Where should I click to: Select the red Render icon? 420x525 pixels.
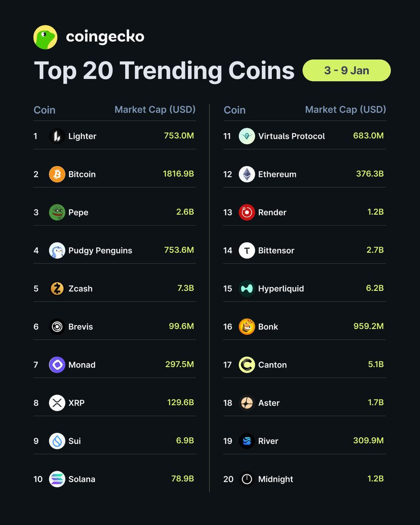[x=247, y=212]
